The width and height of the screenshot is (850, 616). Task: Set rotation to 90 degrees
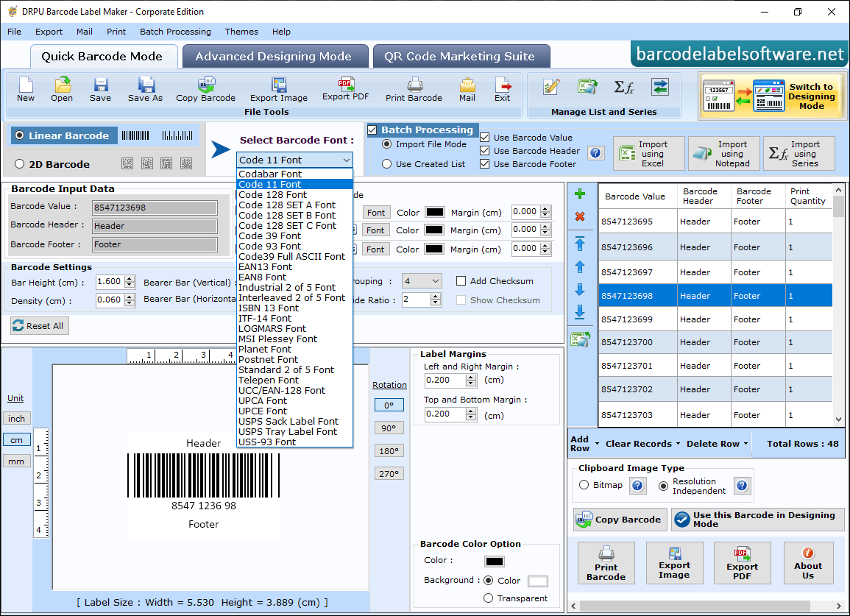389,428
